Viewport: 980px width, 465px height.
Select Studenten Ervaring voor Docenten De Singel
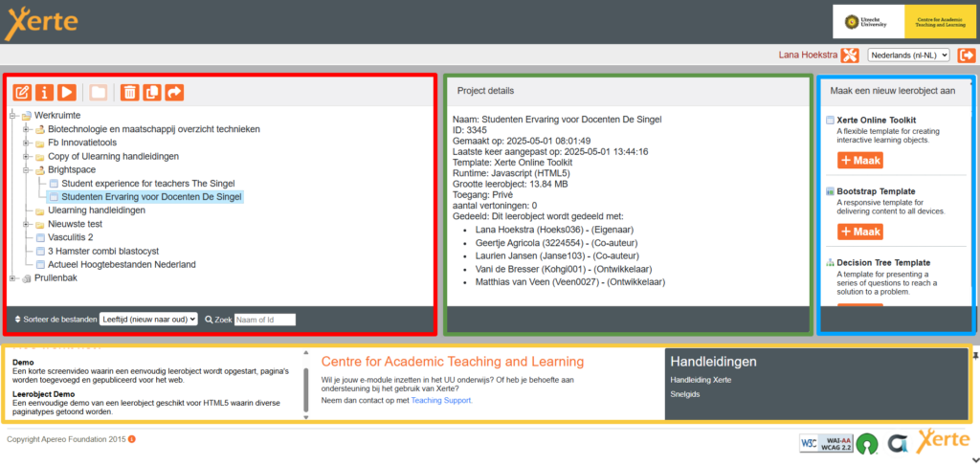pos(152,197)
